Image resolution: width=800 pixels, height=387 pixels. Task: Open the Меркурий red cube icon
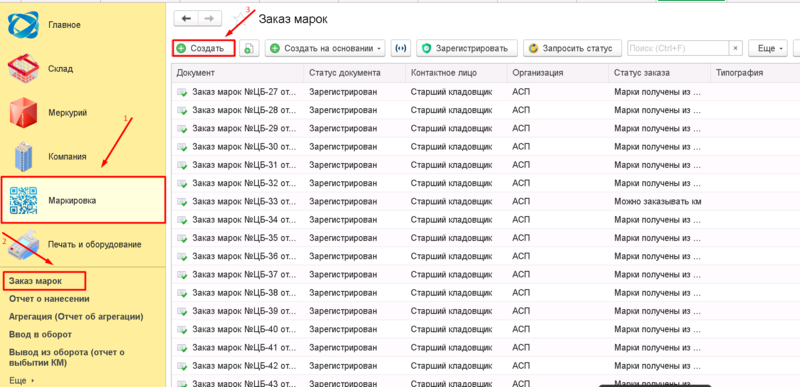click(23, 112)
